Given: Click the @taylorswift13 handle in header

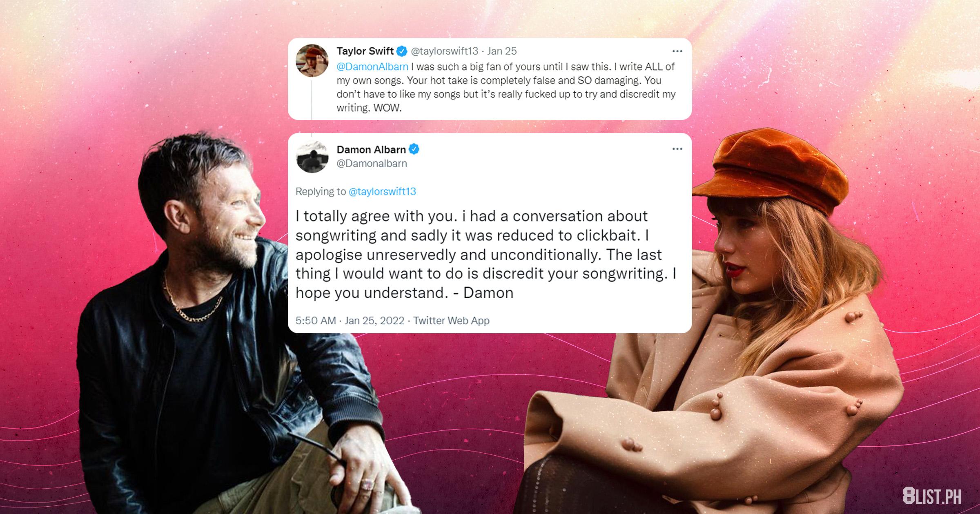Looking at the screenshot, I should coord(444,51).
